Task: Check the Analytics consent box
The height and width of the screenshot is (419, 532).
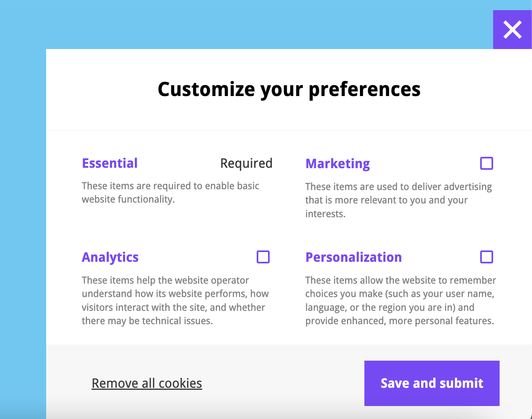Action: coord(263,257)
